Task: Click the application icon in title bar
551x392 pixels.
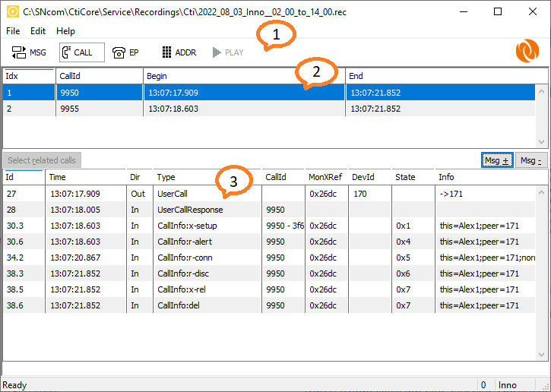Action: pos(11,12)
